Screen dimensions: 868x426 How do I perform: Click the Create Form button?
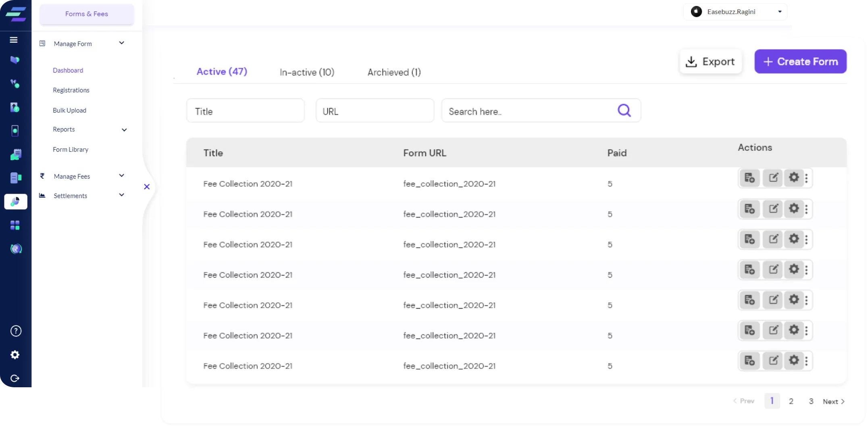pos(800,61)
